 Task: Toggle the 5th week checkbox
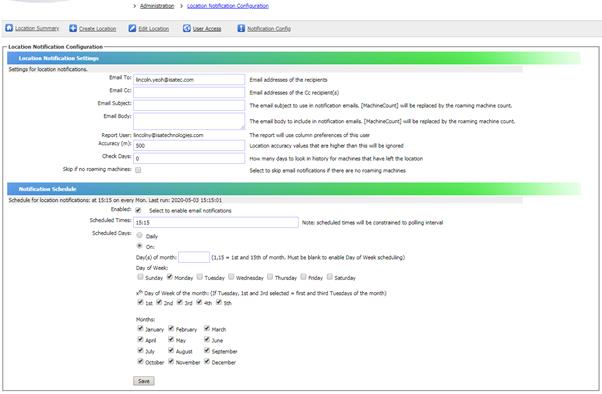pos(219,302)
